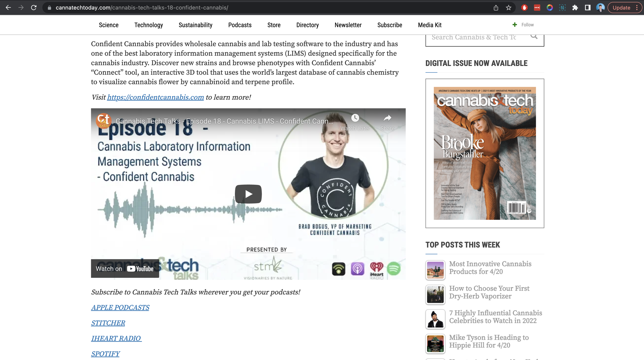
Task: Bookmark page with the star icon
Action: point(509,7)
